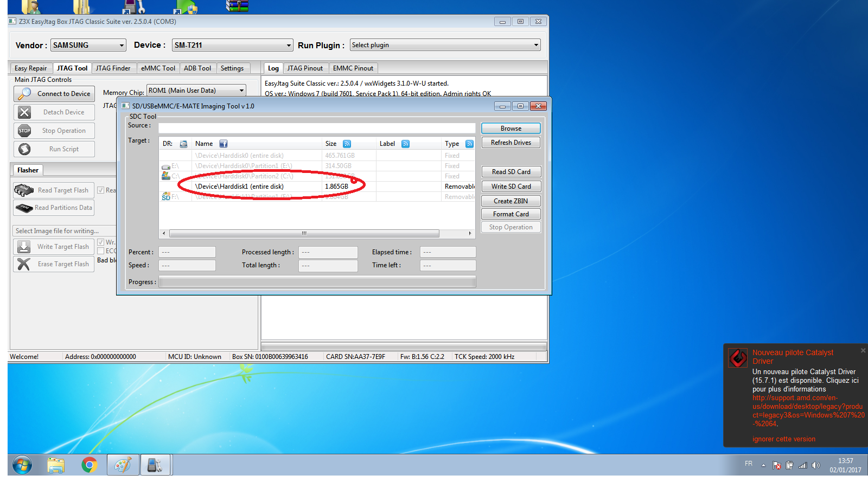Image resolution: width=868 pixels, height=488 pixels.
Task: Open File Explorer from the taskbar
Action: (x=56, y=465)
